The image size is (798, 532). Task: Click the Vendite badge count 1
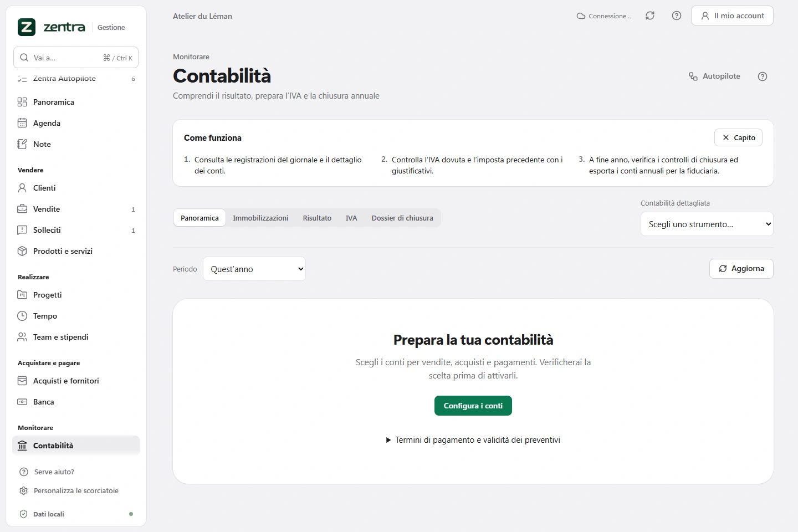[133, 209]
